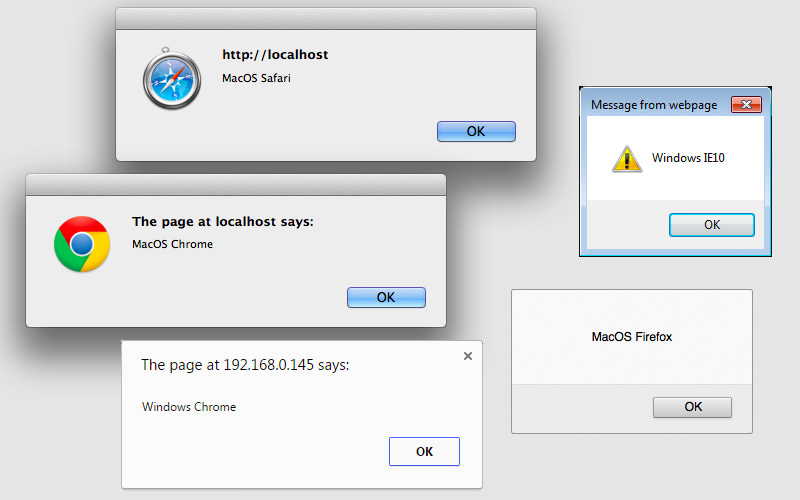Click the MacOS Chrome dialog title bar

(x=236, y=185)
